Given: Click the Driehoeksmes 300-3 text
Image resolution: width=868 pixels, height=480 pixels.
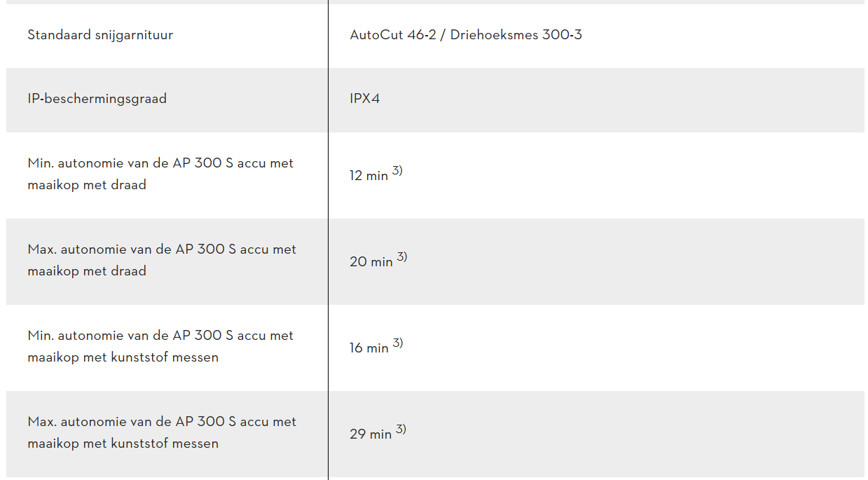Looking at the screenshot, I should [516, 35].
